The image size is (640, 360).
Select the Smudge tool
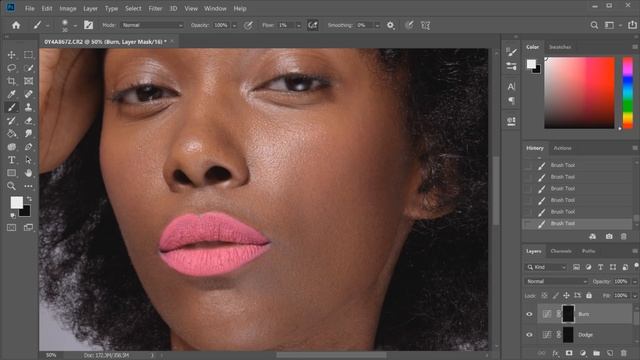point(28,133)
